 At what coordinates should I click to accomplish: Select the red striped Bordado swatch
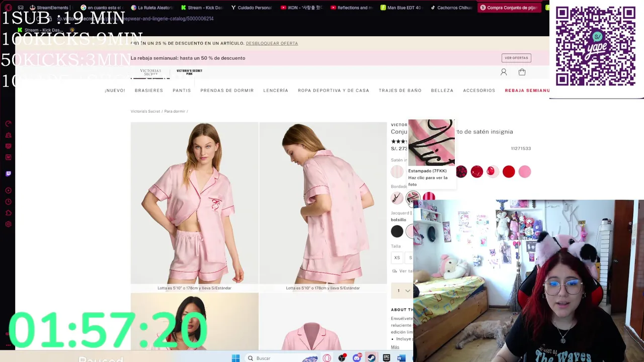tap(429, 197)
